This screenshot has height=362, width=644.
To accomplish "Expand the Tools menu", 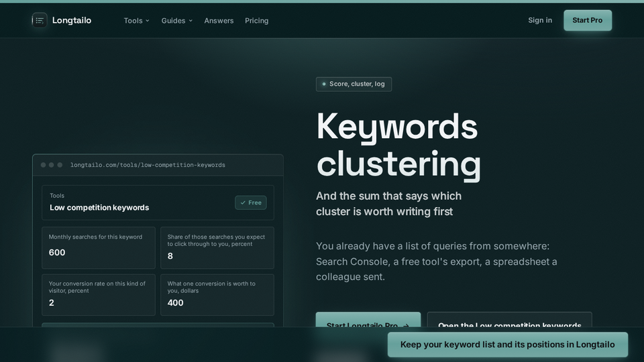I will pos(136,21).
